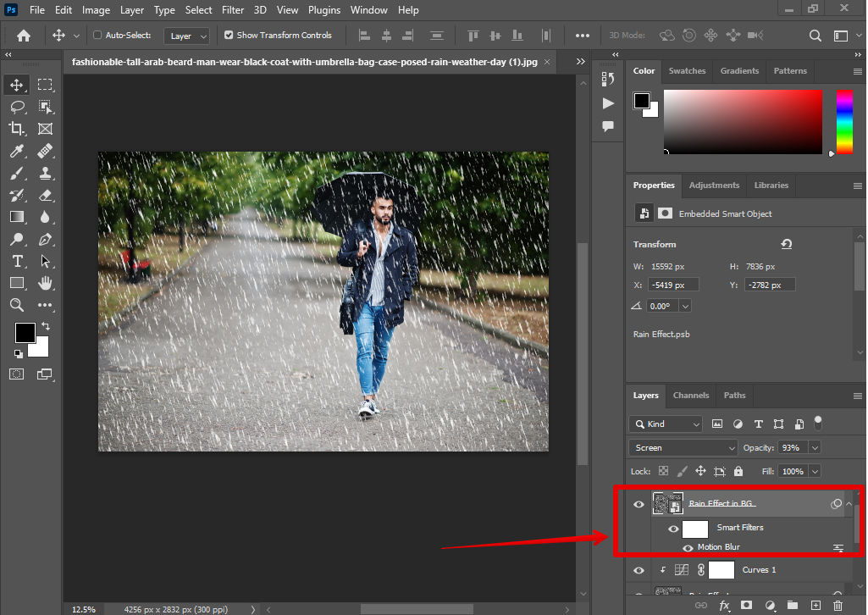Image resolution: width=868 pixels, height=615 pixels.
Task: Open the rotation angle dropdown
Action: (685, 306)
